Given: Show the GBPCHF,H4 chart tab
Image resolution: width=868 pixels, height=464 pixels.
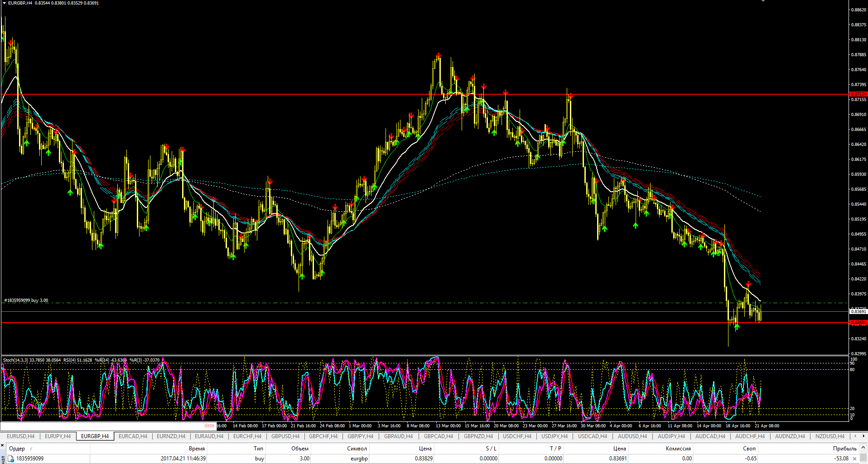Looking at the screenshot, I should click(x=323, y=436).
